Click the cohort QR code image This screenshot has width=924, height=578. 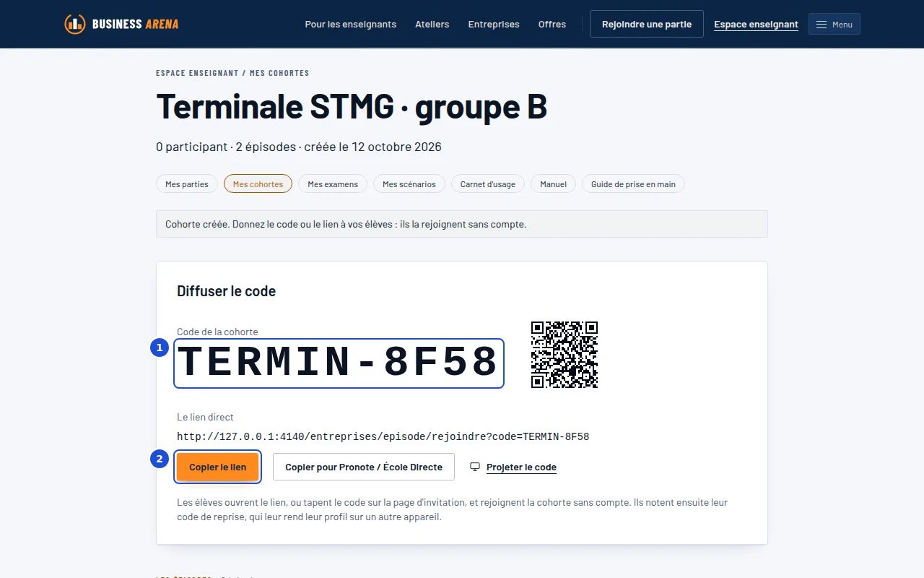565,355
